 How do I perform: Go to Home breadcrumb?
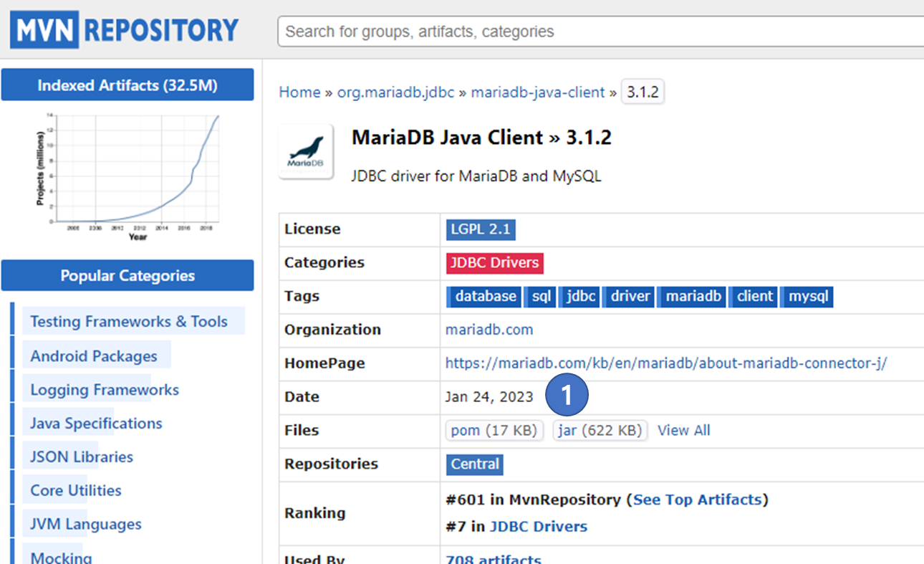(299, 92)
